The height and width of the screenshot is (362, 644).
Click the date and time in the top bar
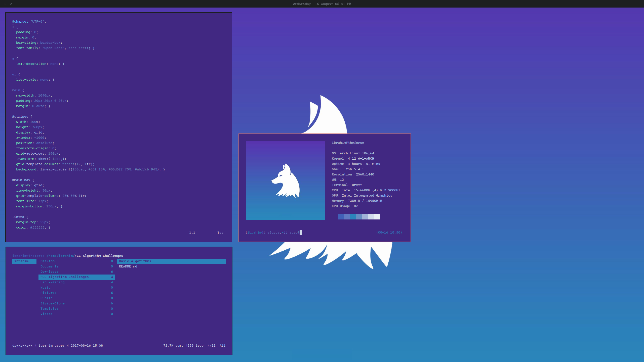322,4
